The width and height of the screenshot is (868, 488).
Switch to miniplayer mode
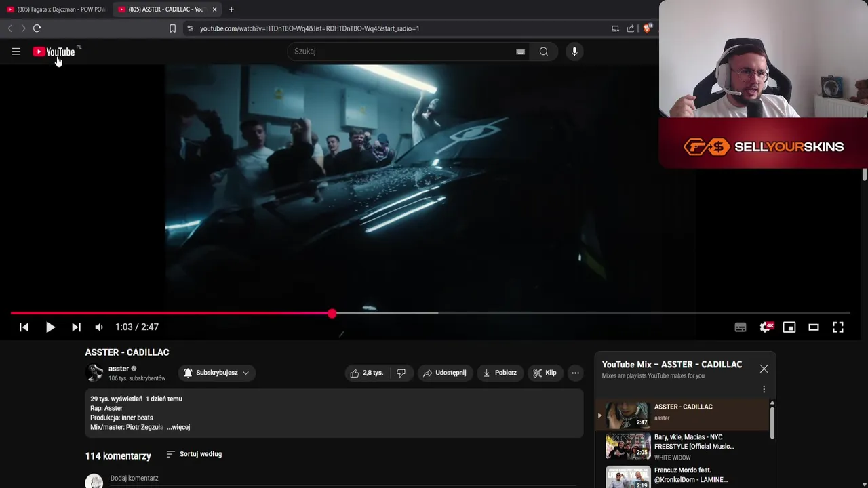789,327
